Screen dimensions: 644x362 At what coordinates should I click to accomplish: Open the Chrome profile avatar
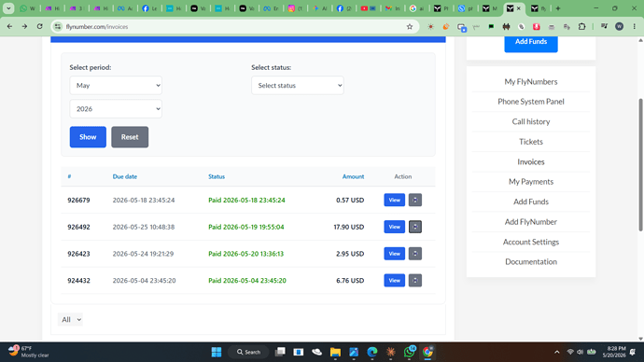click(620, 27)
